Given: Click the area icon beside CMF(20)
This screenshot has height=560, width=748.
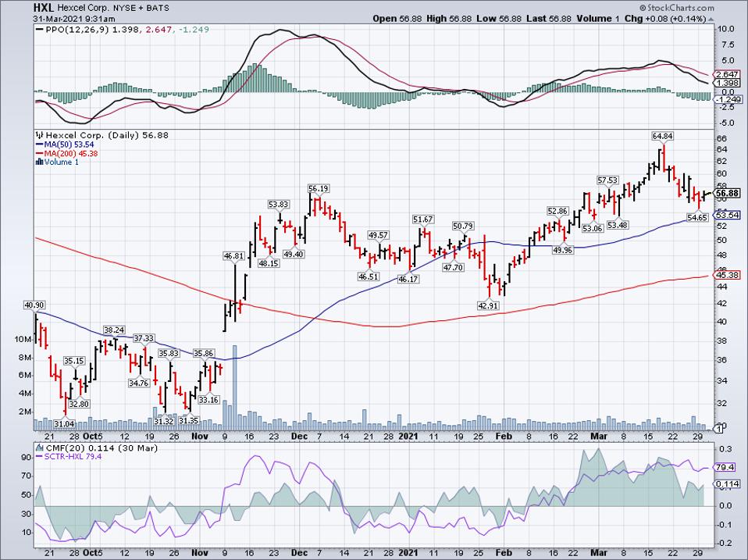Looking at the screenshot, I should (40, 448).
